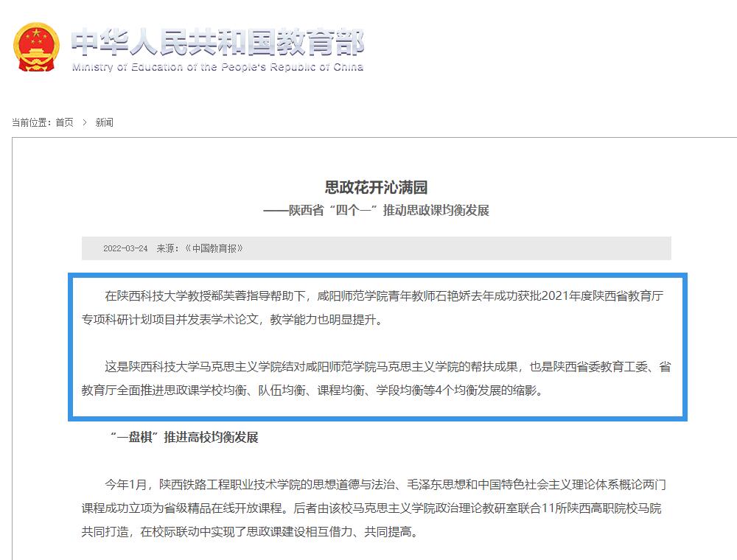Click the subtitle 陕西省"四个一"推动思政课均衡发展
Viewport: 737px width, 560px height.
click(376, 210)
